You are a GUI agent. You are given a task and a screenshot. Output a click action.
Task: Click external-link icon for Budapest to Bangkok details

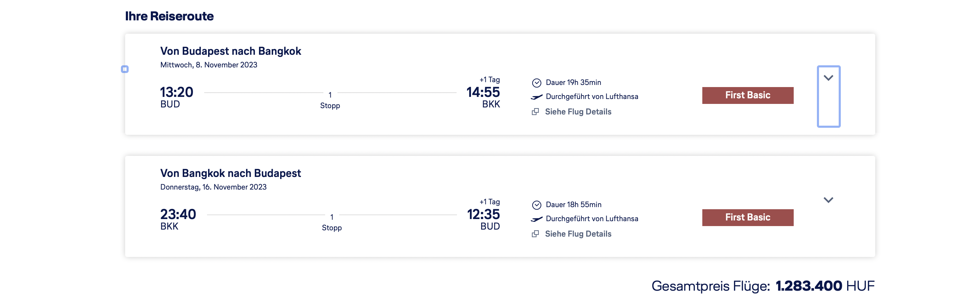coord(535,112)
